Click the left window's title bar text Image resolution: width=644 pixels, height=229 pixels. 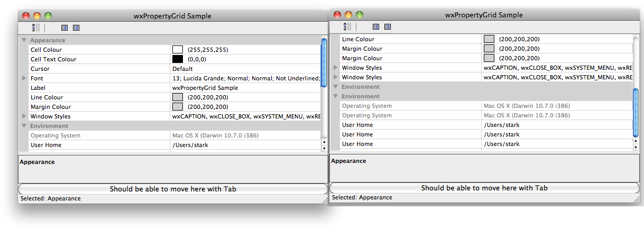click(173, 16)
